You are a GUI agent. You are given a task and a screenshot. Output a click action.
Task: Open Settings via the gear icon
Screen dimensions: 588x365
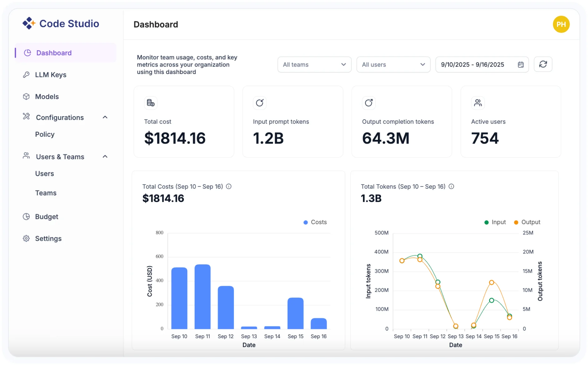[x=27, y=238]
